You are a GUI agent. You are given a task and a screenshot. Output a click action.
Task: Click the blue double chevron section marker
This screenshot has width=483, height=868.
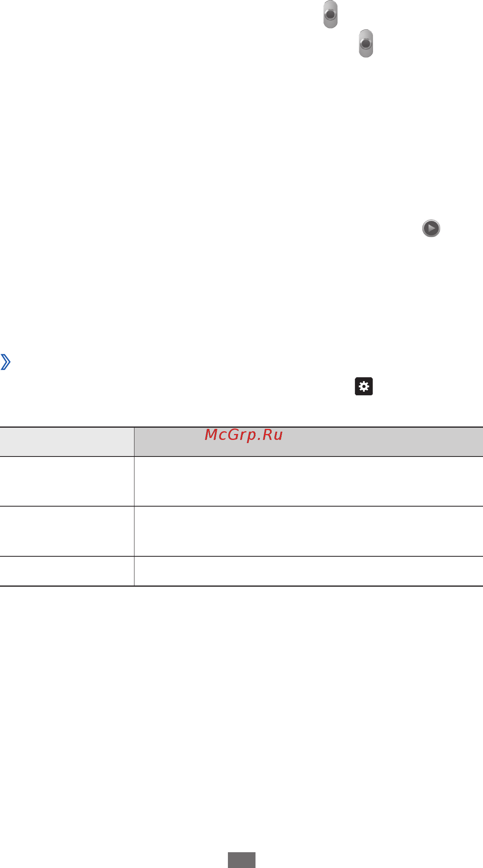click(x=6, y=362)
